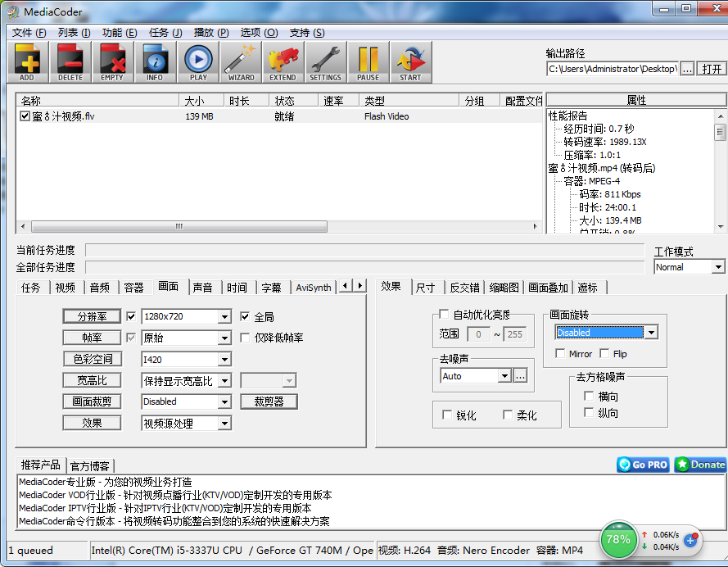Enable 横向 deblock checkbox
This screenshot has height=567, width=728.
pos(589,396)
